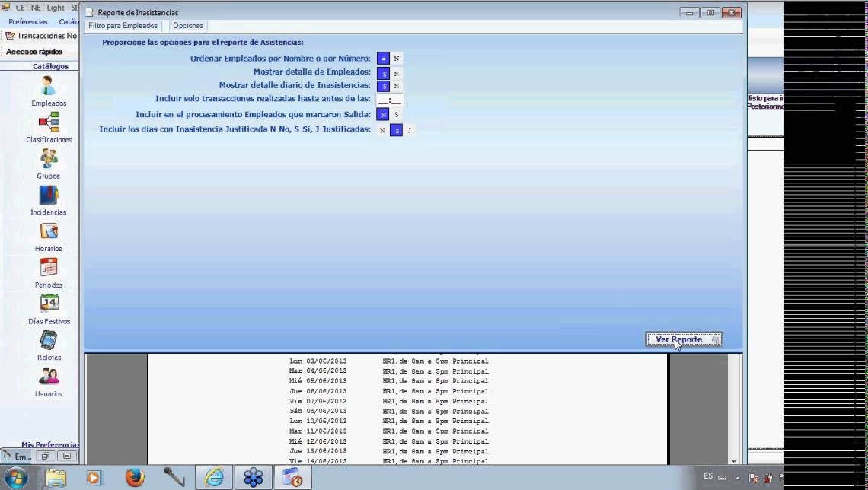Set Mostrar detalle diario de Inasistencias to N

pos(397,86)
